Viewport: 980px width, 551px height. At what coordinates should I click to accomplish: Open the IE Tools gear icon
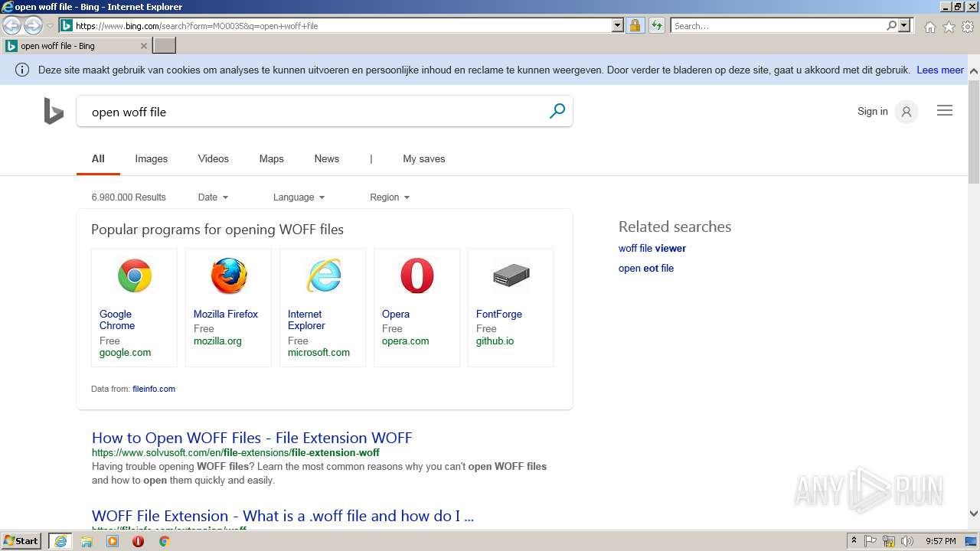pos(968,27)
